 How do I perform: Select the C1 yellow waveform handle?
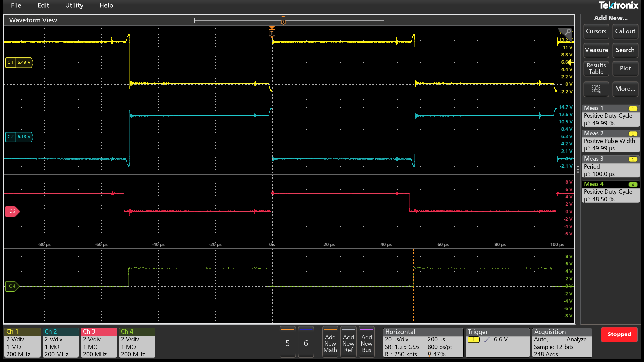click(x=19, y=62)
